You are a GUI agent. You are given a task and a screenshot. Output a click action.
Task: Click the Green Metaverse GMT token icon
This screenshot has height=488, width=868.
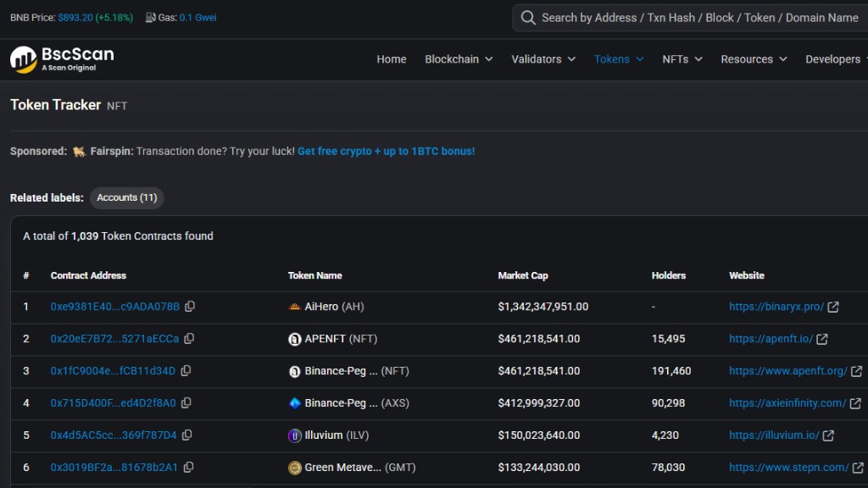(294, 468)
